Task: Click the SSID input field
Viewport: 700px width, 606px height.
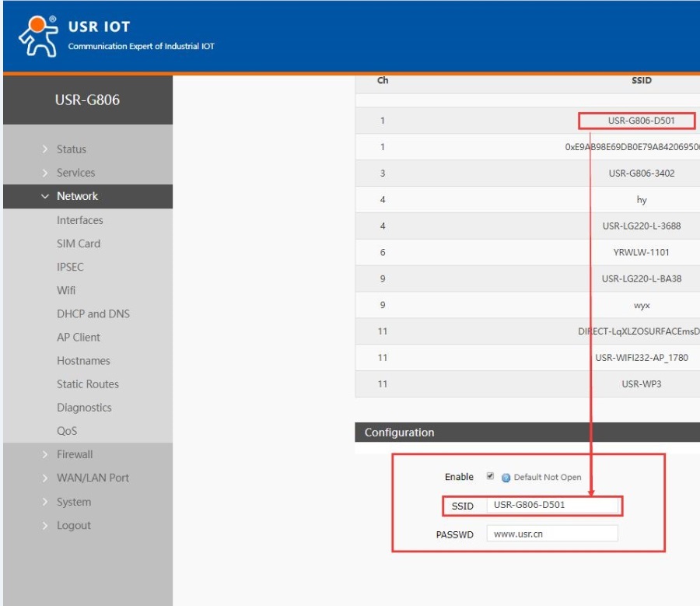Action: point(552,505)
